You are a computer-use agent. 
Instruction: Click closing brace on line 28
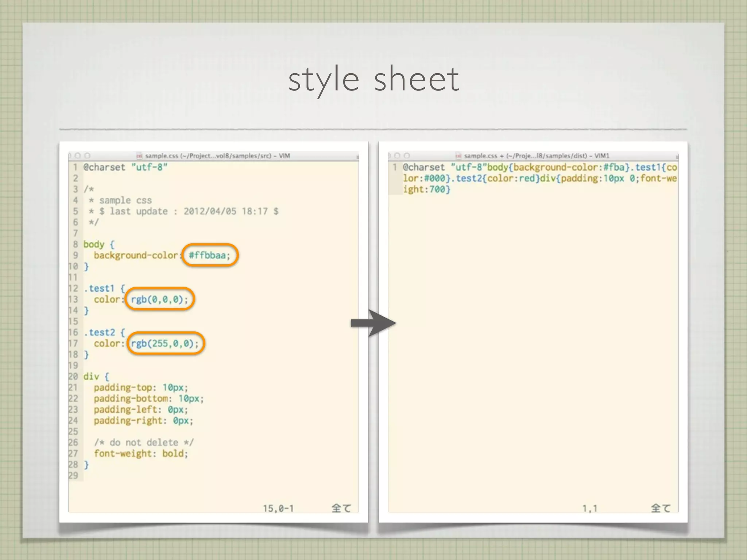[x=86, y=464]
